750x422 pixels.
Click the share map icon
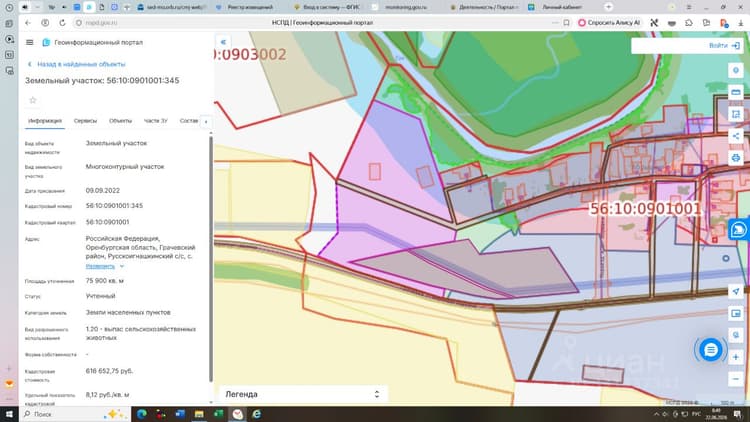pyautogui.click(x=736, y=136)
